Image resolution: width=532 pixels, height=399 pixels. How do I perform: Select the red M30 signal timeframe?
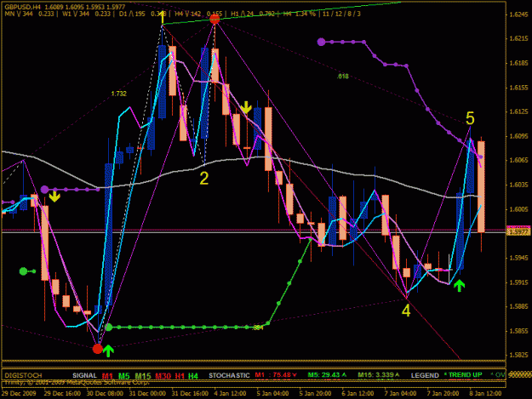click(x=163, y=376)
